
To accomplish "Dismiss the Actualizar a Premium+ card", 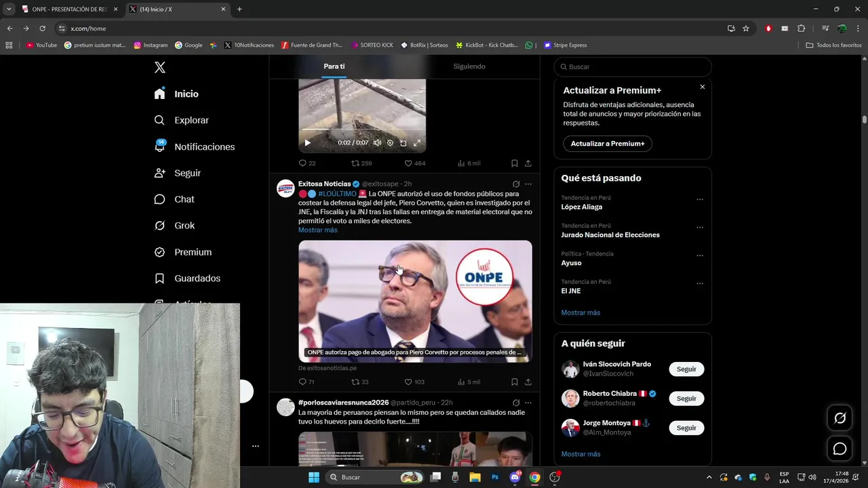I will pyautogui.click(x=703, y=87).
